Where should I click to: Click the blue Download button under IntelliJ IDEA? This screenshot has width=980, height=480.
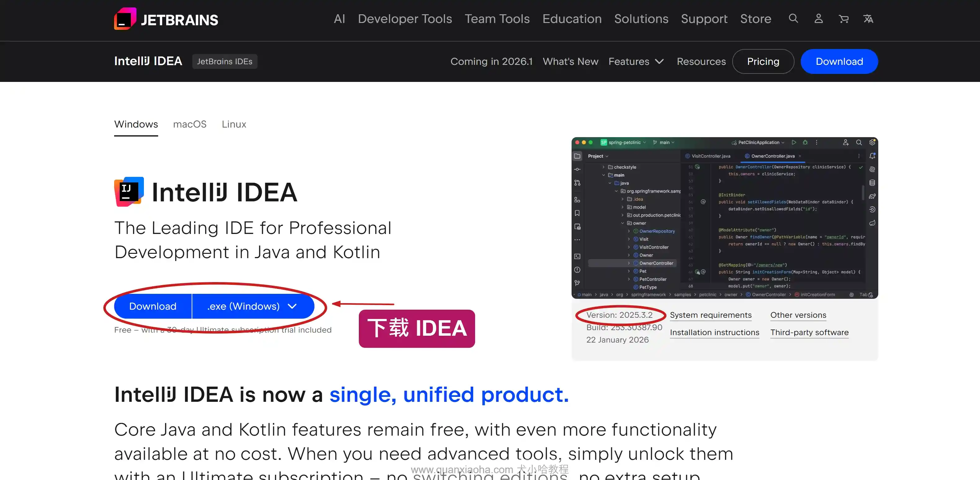(x=153, y=306)
